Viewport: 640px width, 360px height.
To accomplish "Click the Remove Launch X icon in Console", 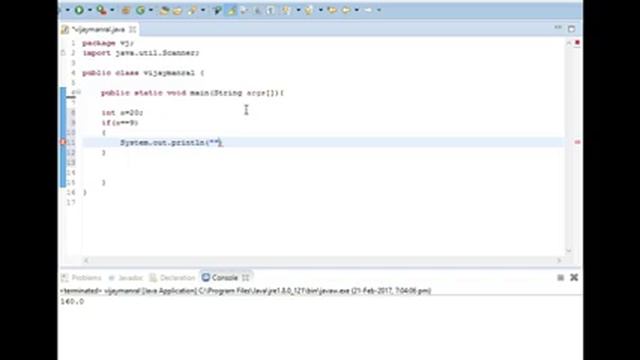I will (x=574, y=278).
